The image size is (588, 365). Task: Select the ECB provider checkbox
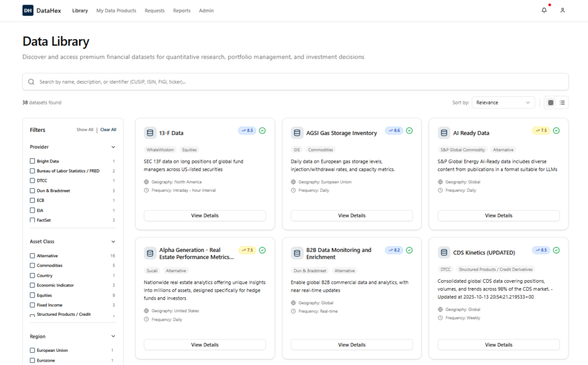coord(32,200)
